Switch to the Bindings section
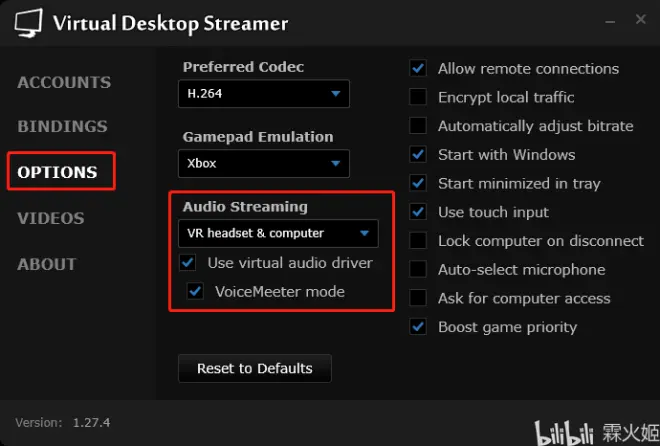Image resolution: width=660 pixels, height=446 pixels. (x=62, y=127)
